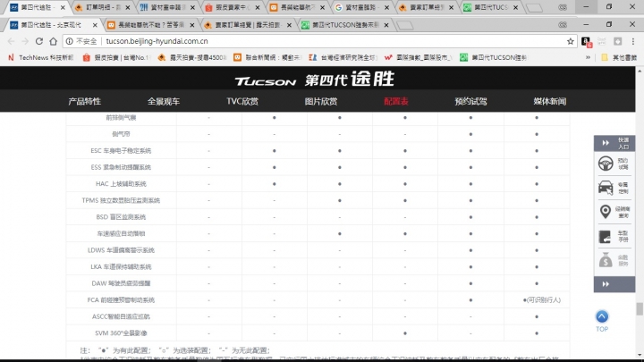The width and height of the screenshot is (644, 362).
Task: Open the Chrome three-dot menu
Action: click(x=633, y=41)
